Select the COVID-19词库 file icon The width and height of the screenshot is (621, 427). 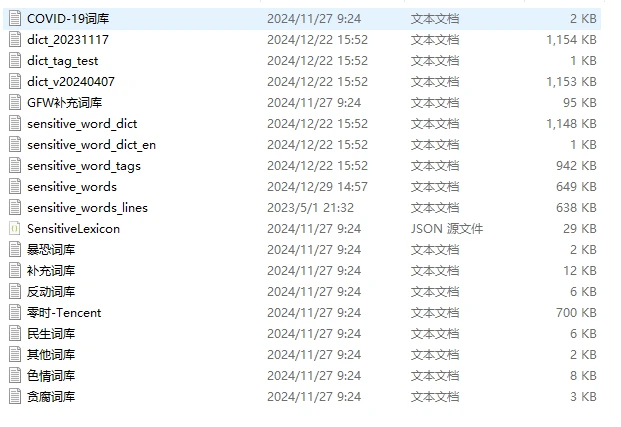[x=15, y=19]
